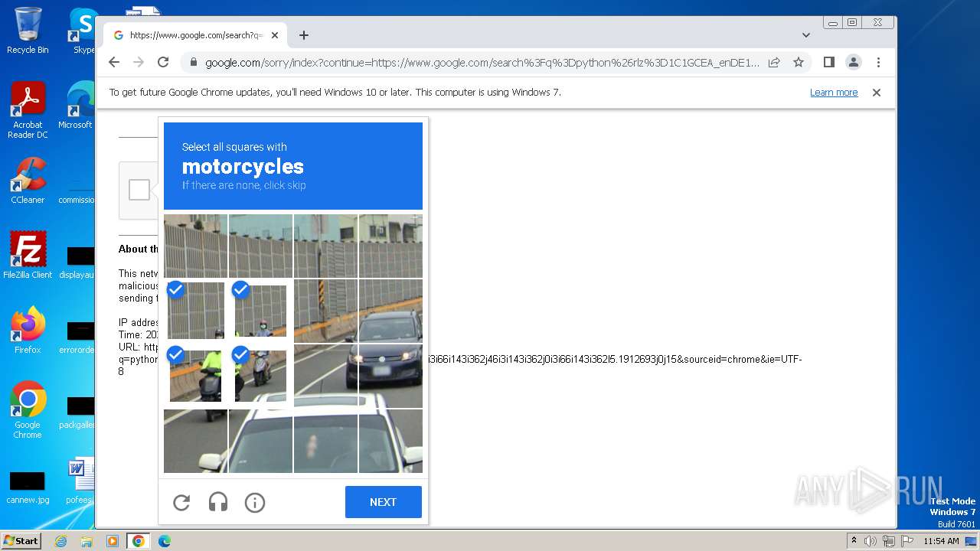
Task: Bookmark this page with star
Action: (x=799, y=63)
